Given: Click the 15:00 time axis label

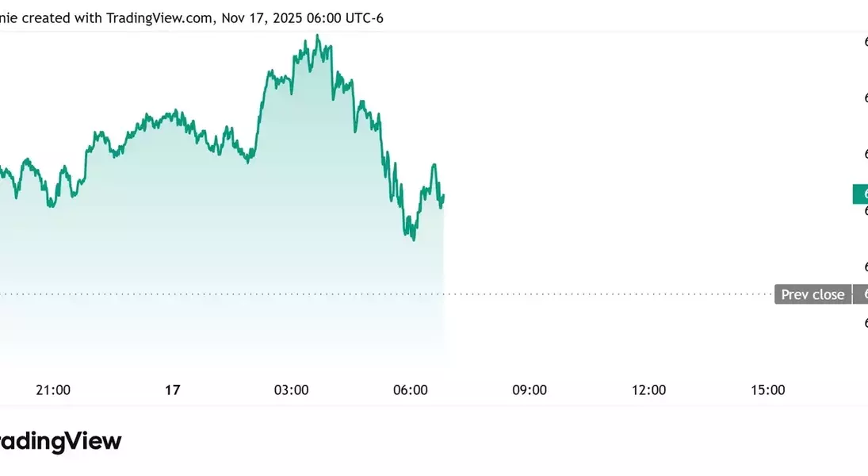Looking at the screenshot, I should click(767, 390).
